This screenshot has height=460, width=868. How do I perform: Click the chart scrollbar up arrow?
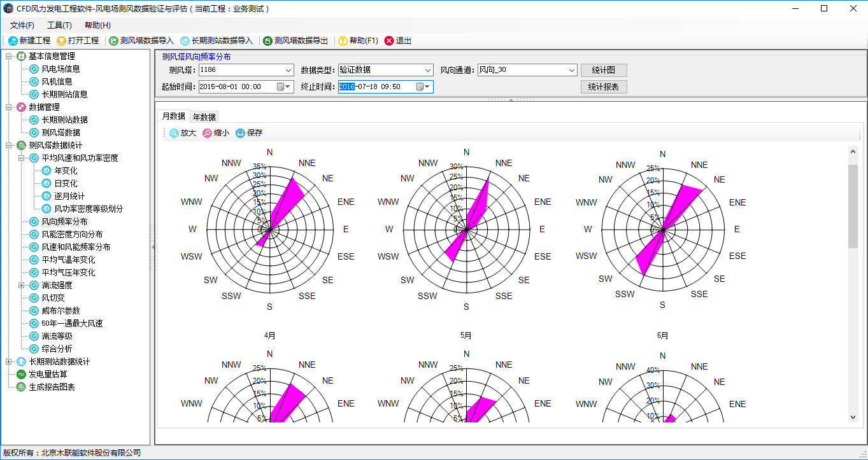853,151
